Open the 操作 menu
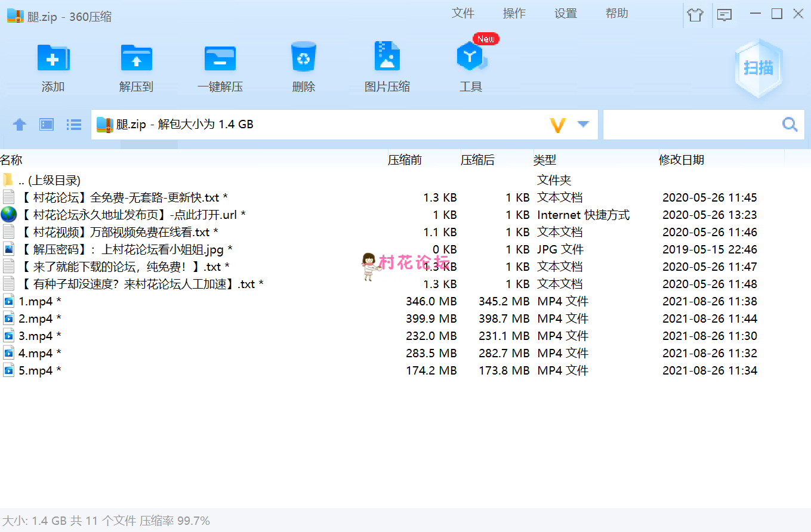 click(x=514, y=13)
